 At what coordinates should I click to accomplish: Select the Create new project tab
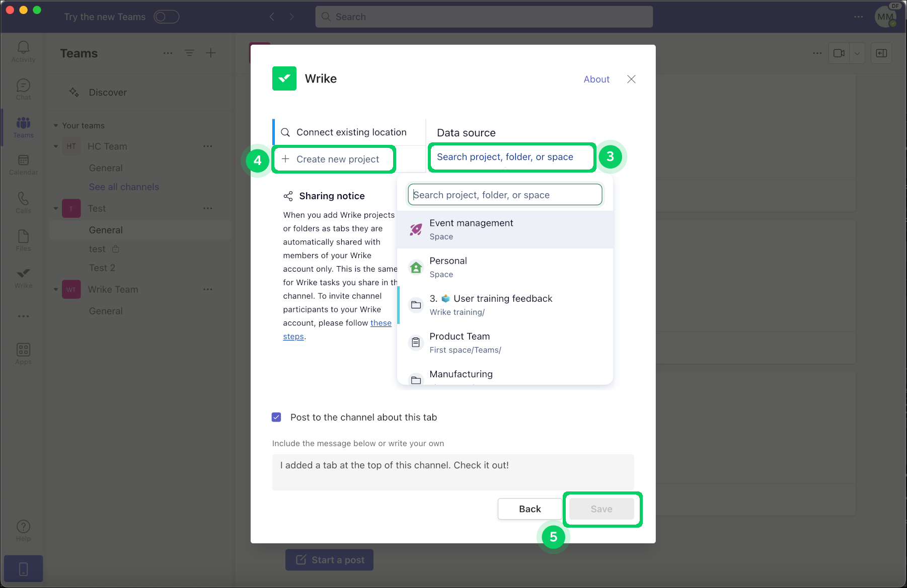coord(337,159)
